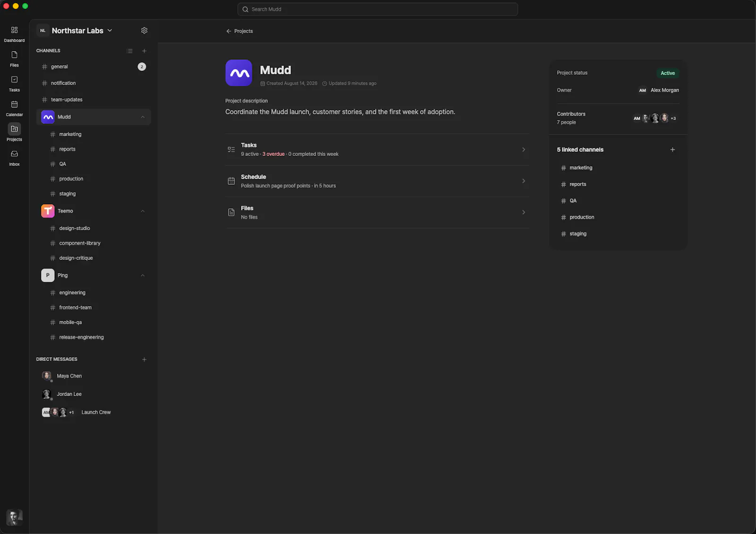
Task: Click the channel list view icon
Action: (129, 51)
